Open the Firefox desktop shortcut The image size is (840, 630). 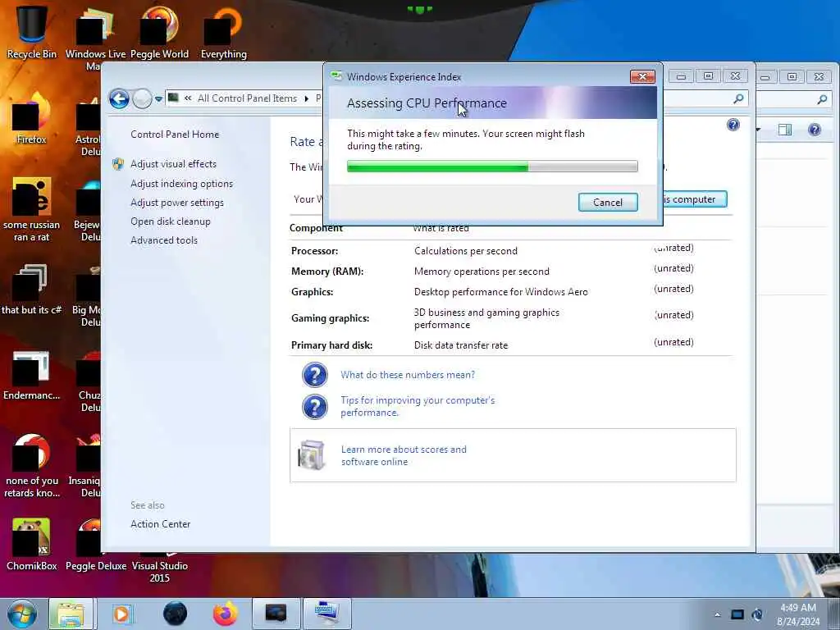pyautogui.click(x=32, y=119)
